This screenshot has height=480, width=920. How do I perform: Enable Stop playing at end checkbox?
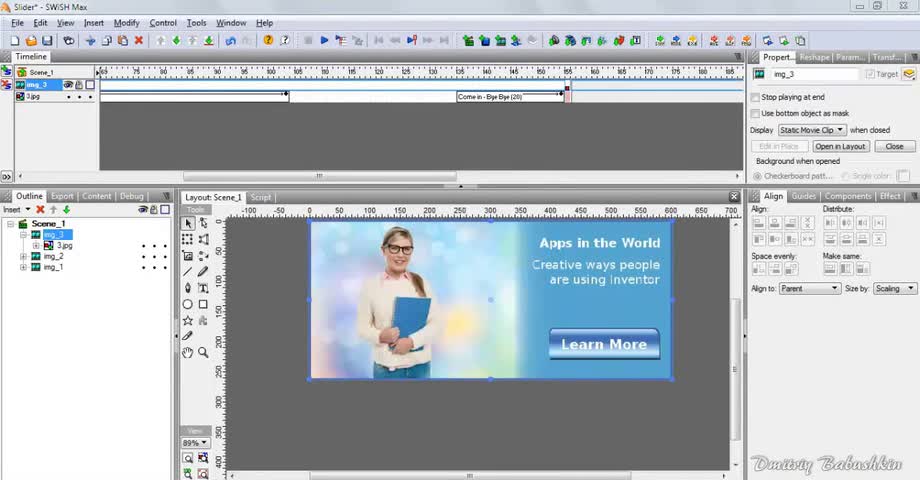tap(756, 97)
